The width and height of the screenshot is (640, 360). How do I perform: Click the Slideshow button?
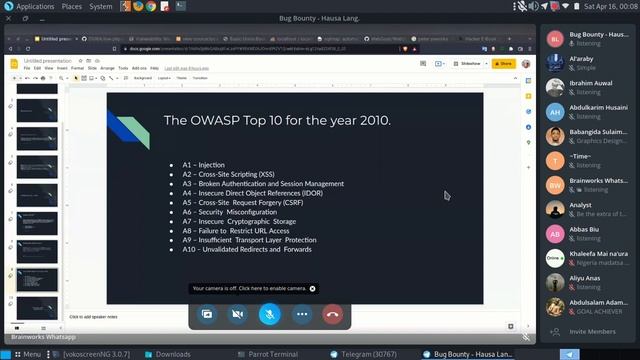point(467,64)
